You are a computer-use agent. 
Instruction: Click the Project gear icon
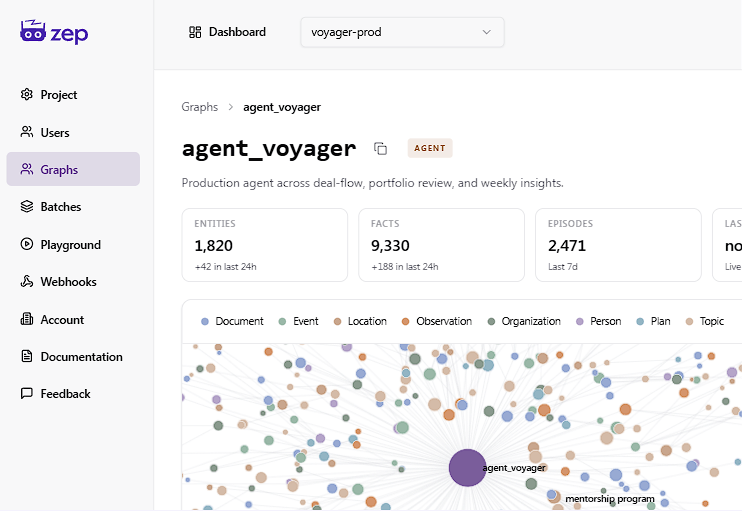click(x=27, y=94)
